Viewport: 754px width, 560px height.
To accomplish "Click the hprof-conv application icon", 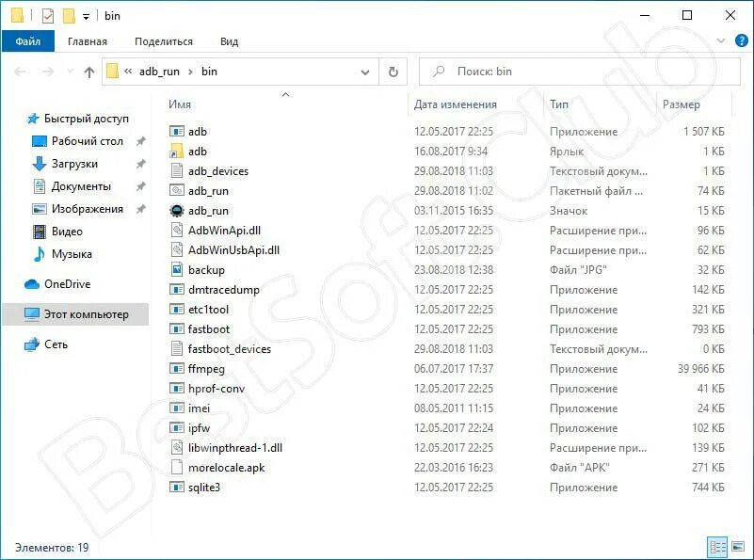I will 177,388.
